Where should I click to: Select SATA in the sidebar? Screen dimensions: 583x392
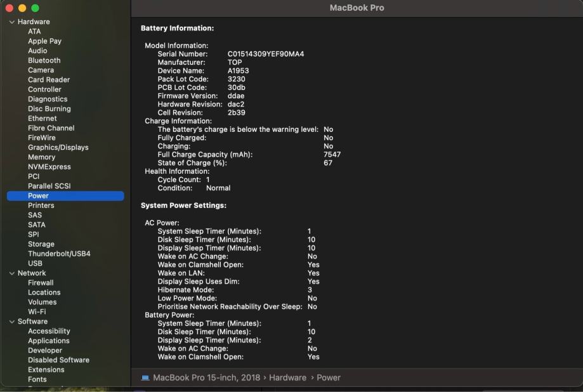(37, 225)
